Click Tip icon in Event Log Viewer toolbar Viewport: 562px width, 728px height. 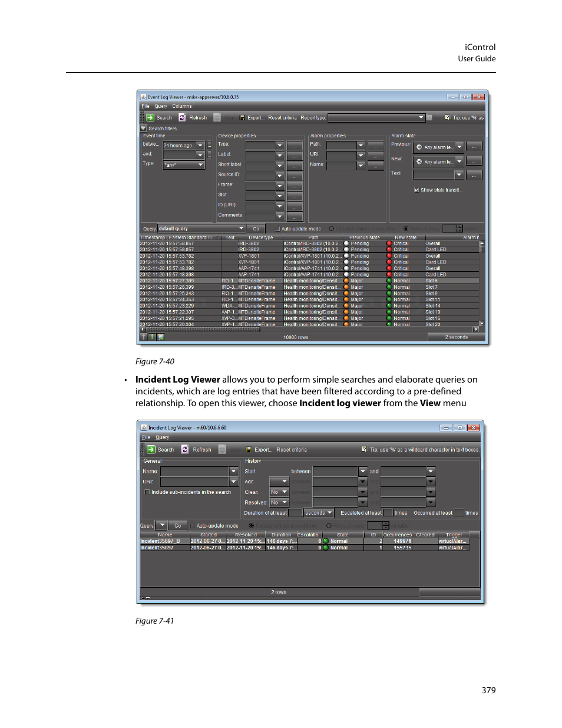[447, 117]
